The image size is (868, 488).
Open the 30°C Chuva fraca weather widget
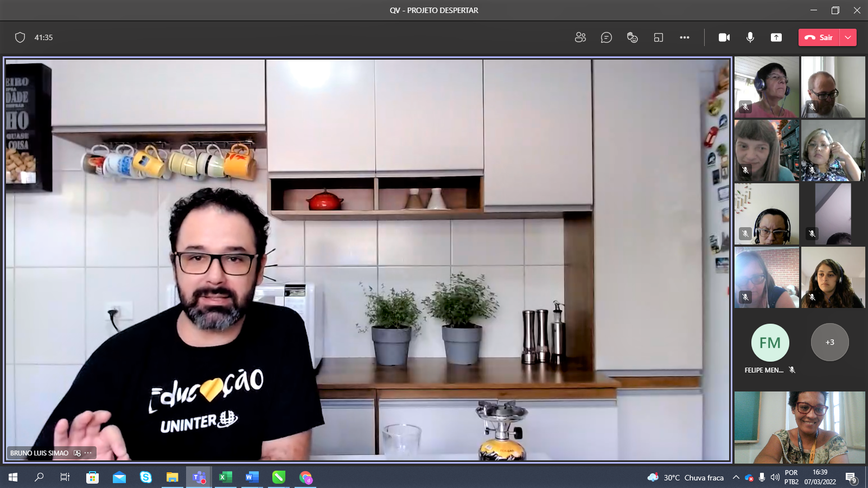click(x=686, y=477)
